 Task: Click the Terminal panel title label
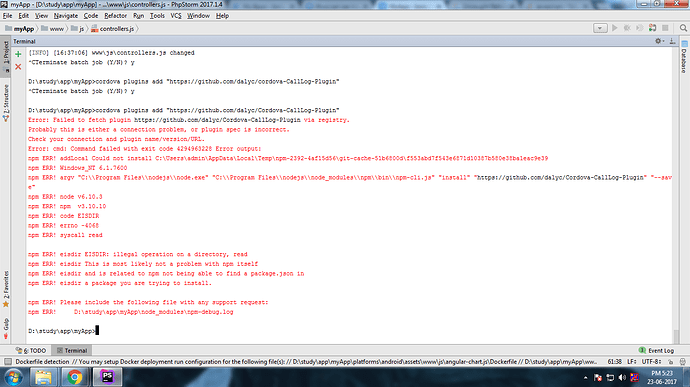point(24,41)
